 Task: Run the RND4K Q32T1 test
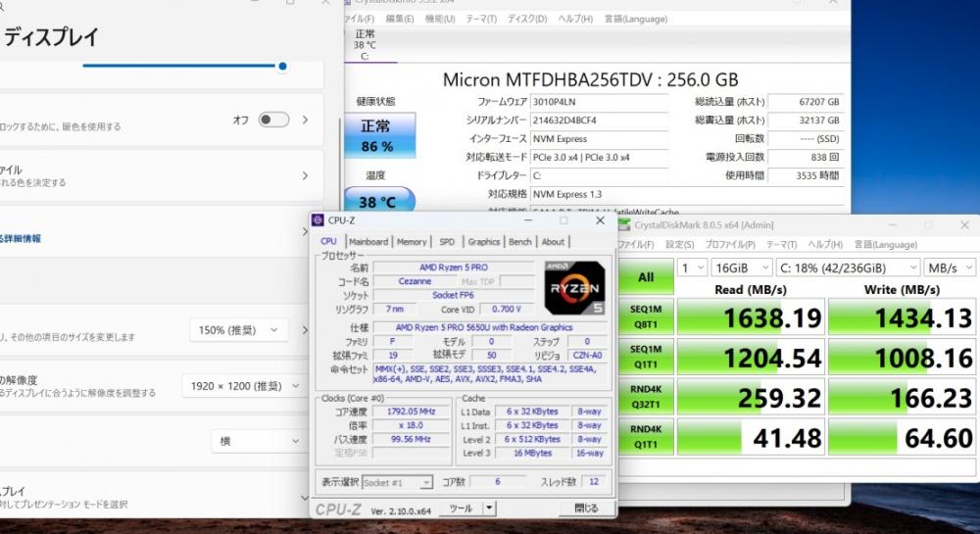[x=646, y=397]
